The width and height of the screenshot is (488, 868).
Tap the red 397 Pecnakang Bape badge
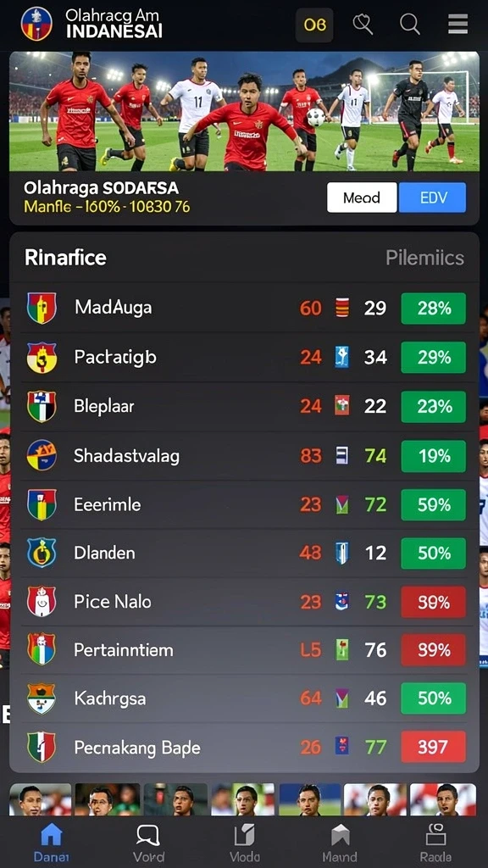[x=433, y=747]
